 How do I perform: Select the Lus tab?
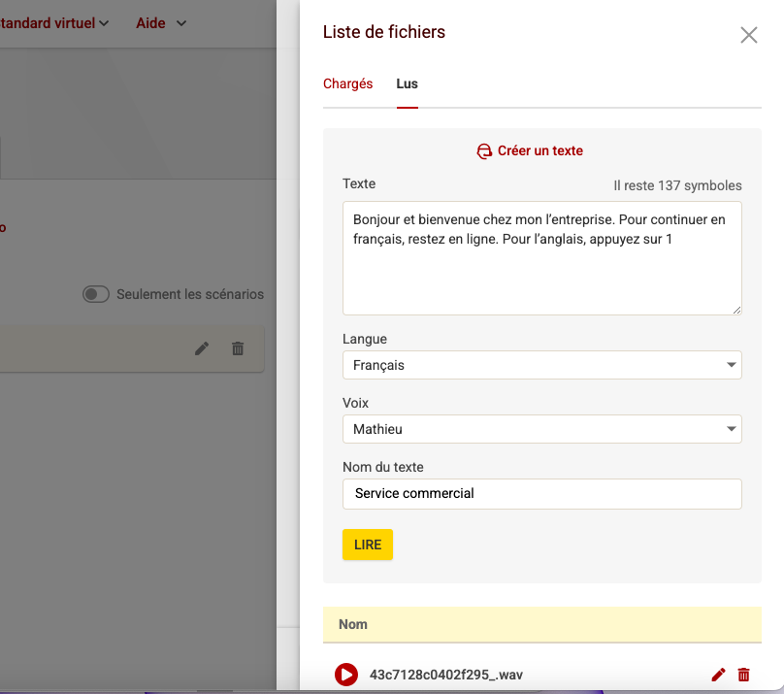click(x=407, y=84)
